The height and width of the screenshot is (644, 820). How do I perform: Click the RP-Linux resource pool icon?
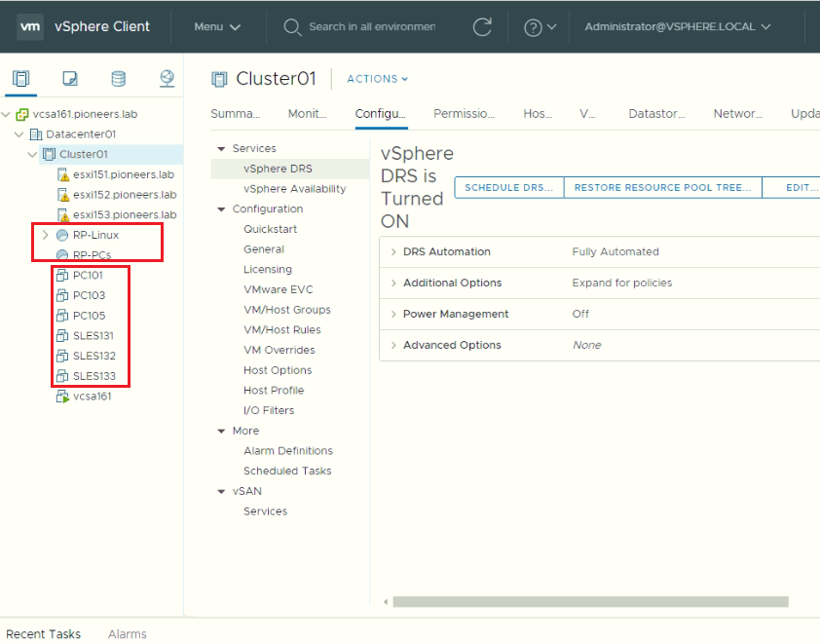click(x=62, y=236)
